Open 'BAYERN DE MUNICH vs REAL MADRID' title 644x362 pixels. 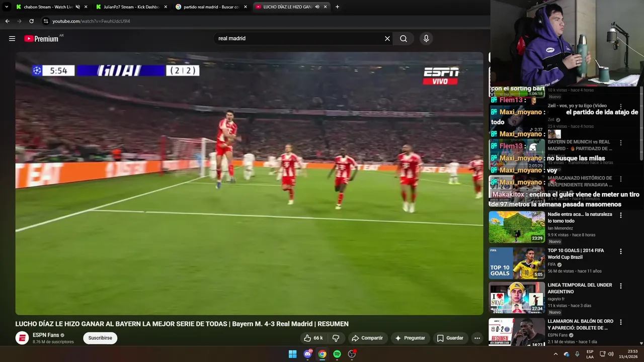point(580,145)
